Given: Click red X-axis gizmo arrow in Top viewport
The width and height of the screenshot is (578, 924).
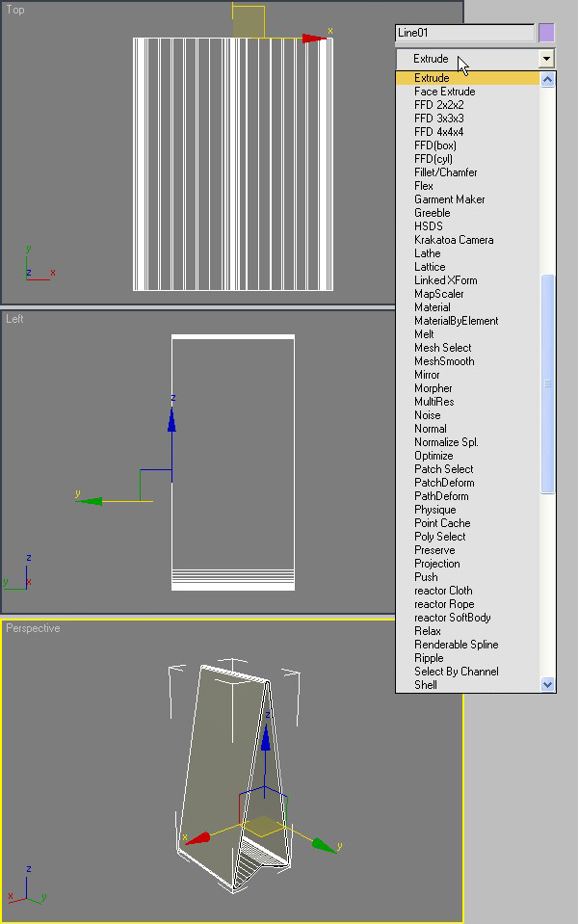Looking at the screenshot, I should tap(314, 39).
